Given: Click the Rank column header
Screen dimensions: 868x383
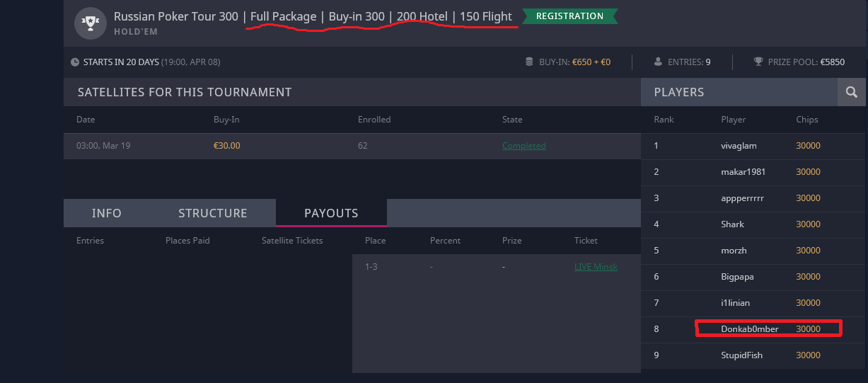Looking at the screenshot, I should tap(664, 120).
